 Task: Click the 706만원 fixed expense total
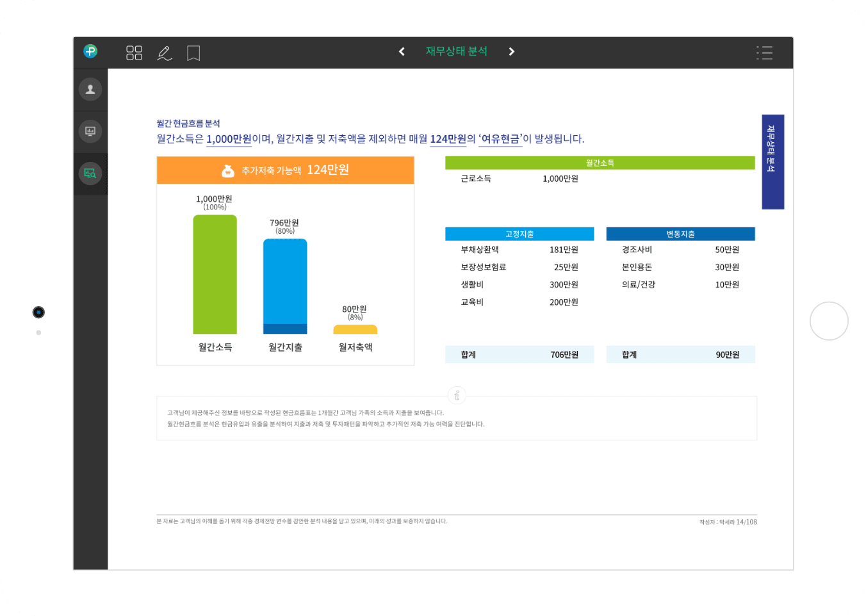pos(564,355)
